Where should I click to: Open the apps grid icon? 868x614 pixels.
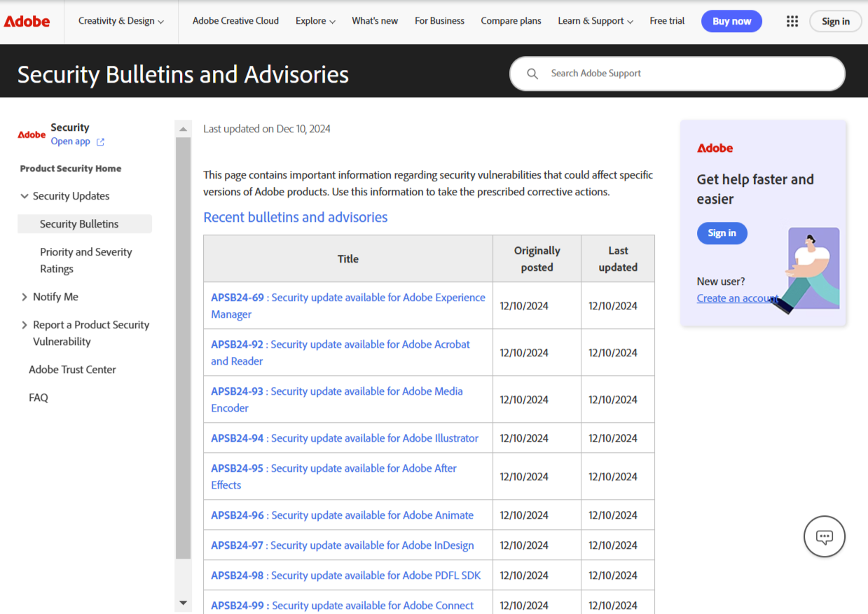pyautogui.click(x=792, y=21)
